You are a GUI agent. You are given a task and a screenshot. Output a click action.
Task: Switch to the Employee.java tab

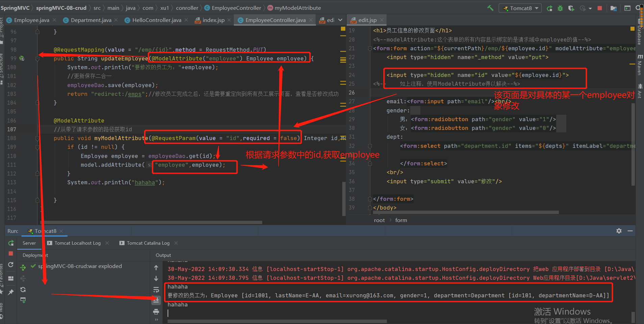point(31,20)
